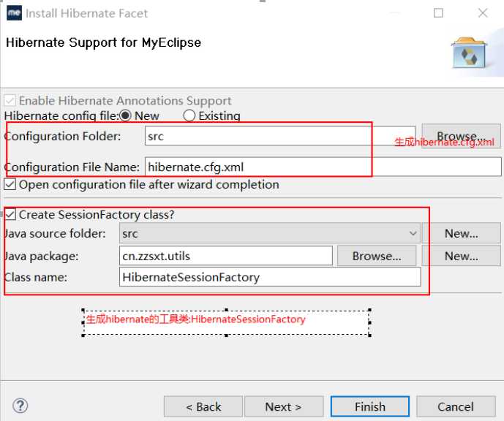Click the 'Hibernate Support for MyEclipse' heading
The width and height of the screenshot is (504, 421).
click(x=103, y=42)
